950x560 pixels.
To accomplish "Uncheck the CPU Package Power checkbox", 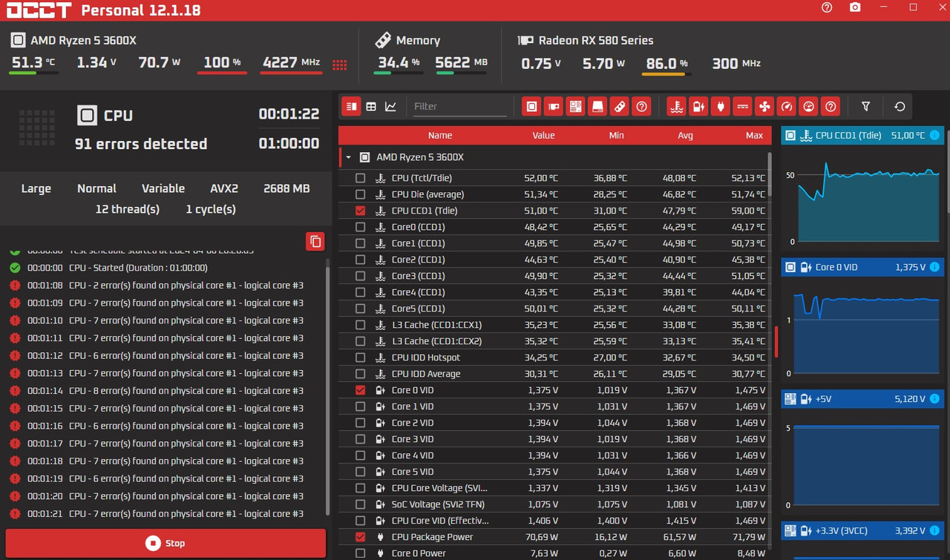I will pyautogui.click(x=361, y=537).
